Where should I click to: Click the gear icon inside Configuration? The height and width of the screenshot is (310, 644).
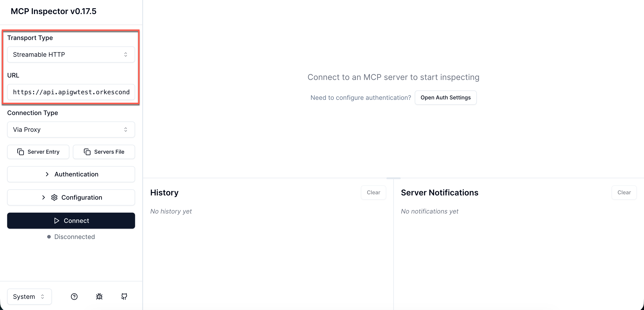click(x=54, y=197)
